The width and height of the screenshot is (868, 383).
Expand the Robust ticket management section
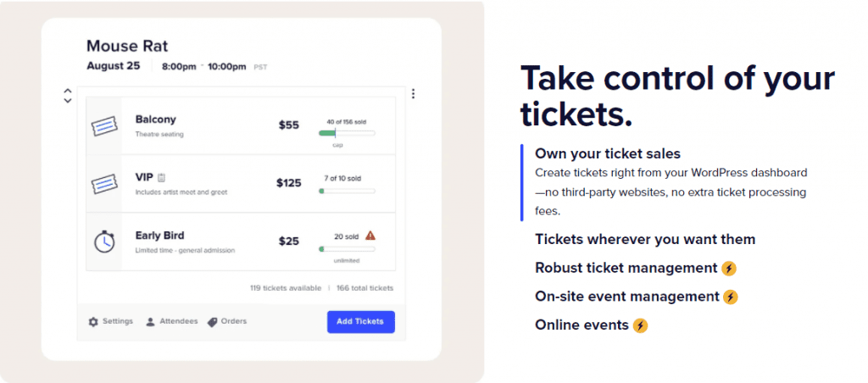coord(626,268)
